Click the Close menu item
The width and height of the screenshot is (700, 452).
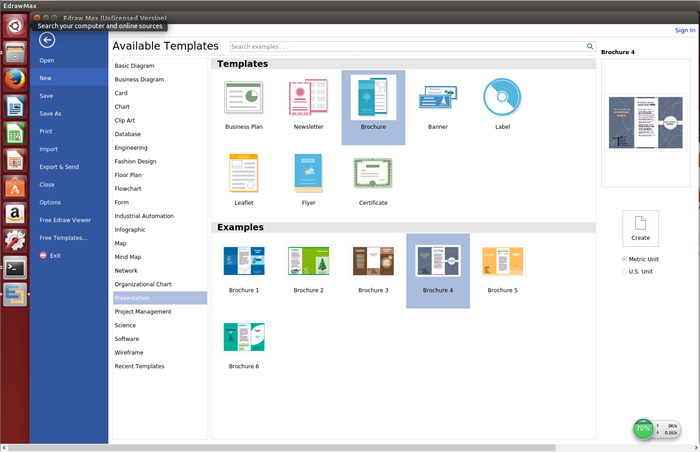tap(47, 184)
